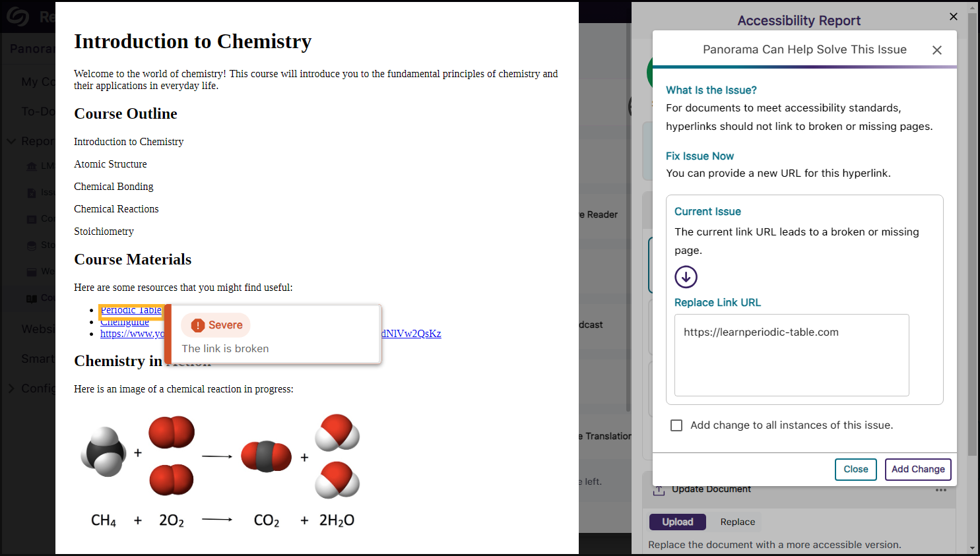Click the right panel vertical scrollbar

coord(972,231)
